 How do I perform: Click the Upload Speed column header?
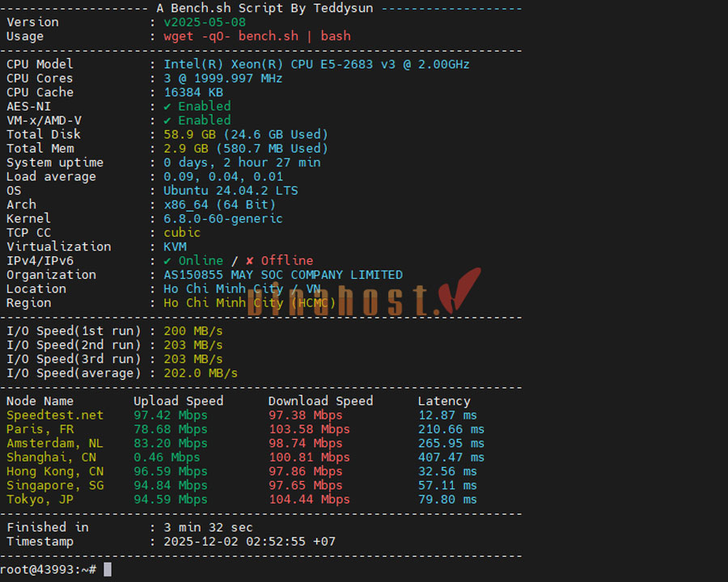[178, 401]
